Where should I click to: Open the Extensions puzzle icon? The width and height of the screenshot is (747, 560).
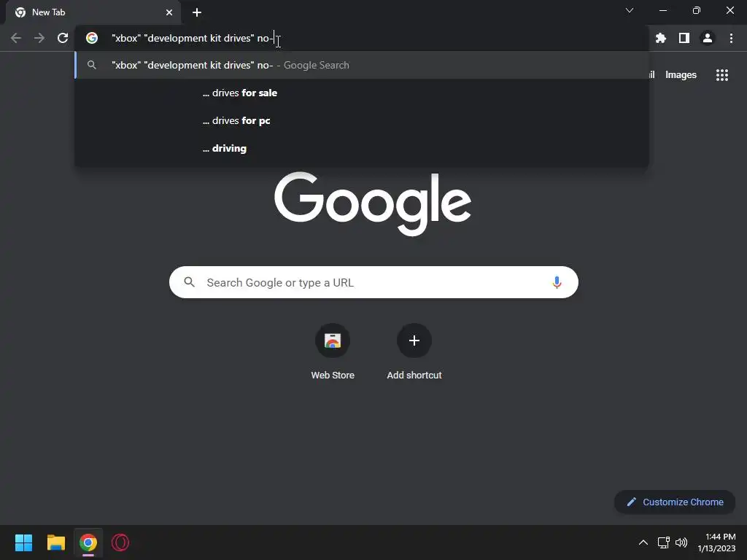point(661,38)
